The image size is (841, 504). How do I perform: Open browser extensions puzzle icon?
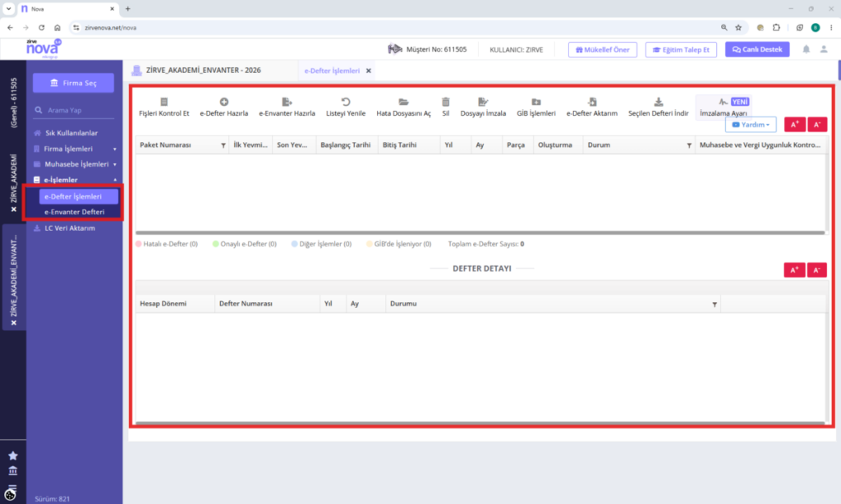pyautogui.click(x=776, y=27)
